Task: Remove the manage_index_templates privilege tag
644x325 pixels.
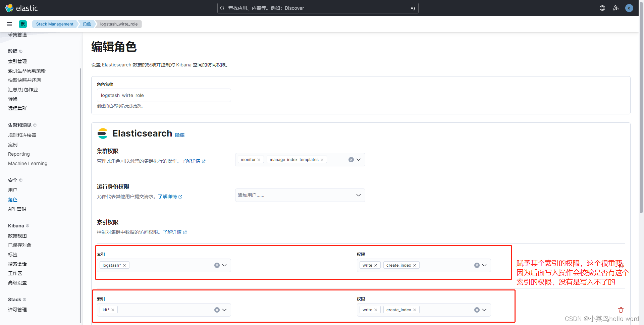Action: click(x=322, y=160)
